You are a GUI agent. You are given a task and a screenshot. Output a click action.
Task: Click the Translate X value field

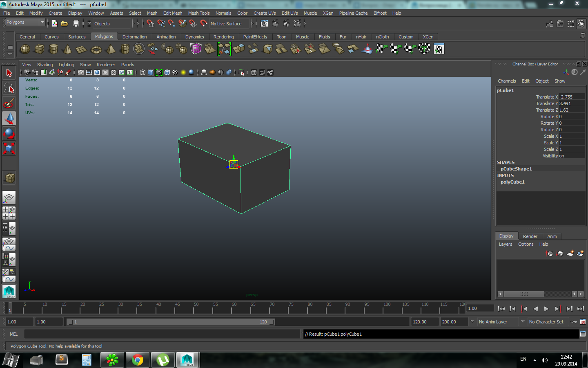coord(571,97)
